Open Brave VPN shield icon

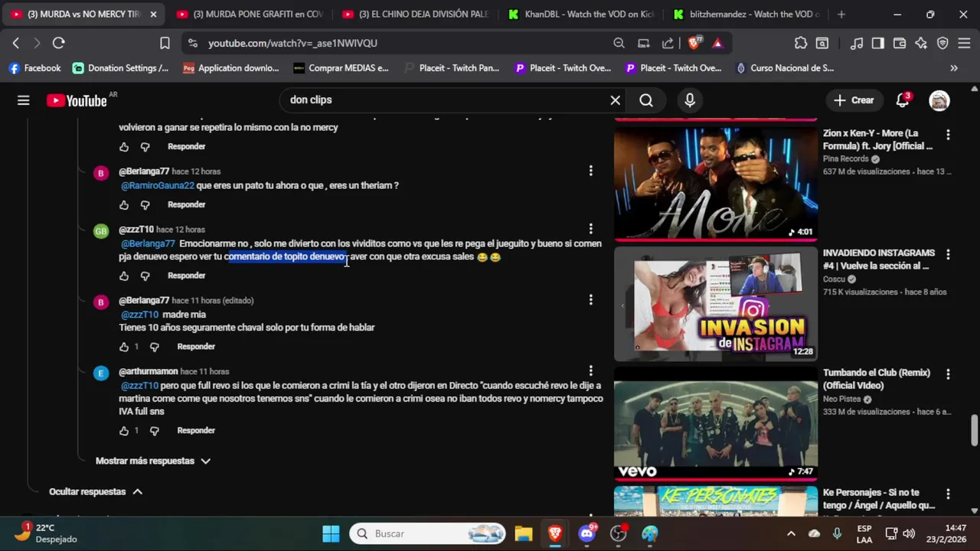click(x=942, y=43)
